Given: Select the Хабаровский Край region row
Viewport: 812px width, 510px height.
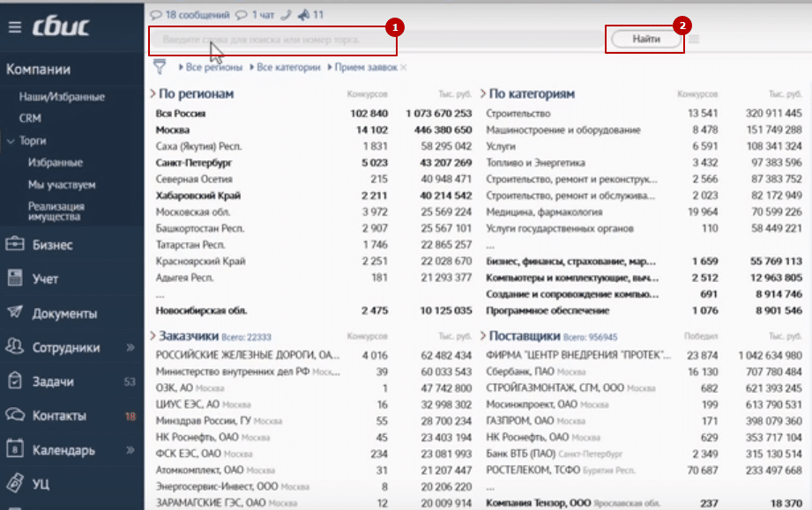Looking at the screenshot, I should [313, 196].
